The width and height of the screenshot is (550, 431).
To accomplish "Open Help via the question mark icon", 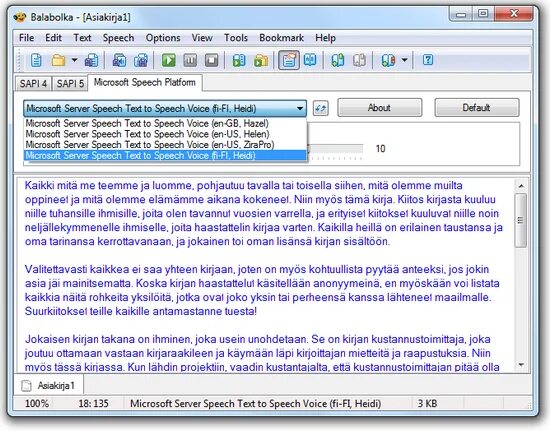I will (x=428, y=60).
